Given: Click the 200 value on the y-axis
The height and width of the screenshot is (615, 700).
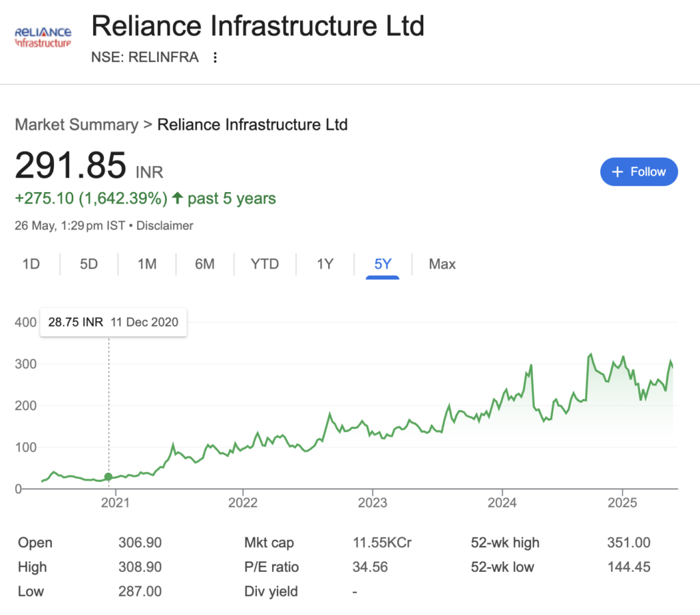Looking at the screenshot, I should click(x=25, y=406).
